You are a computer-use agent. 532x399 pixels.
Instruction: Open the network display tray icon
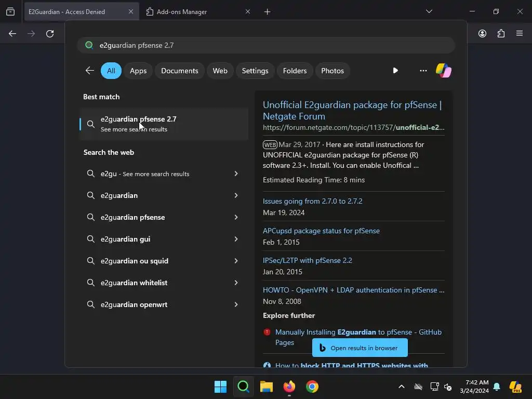pos(434,387)
